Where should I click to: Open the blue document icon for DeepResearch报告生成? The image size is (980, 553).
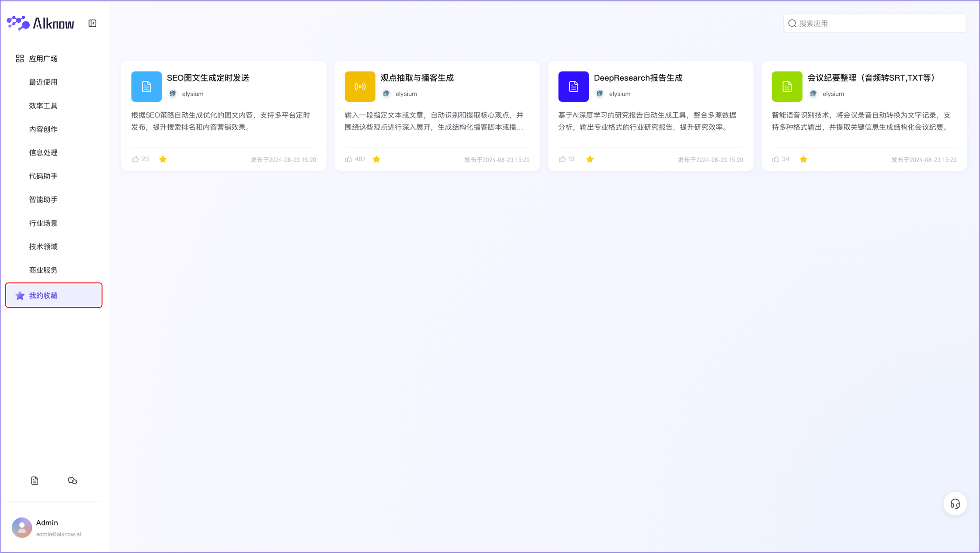point(573,86)
